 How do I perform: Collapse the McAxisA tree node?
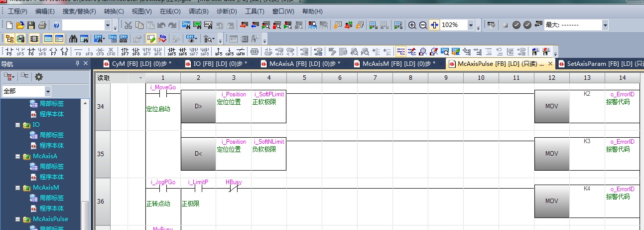pos(18,156)
